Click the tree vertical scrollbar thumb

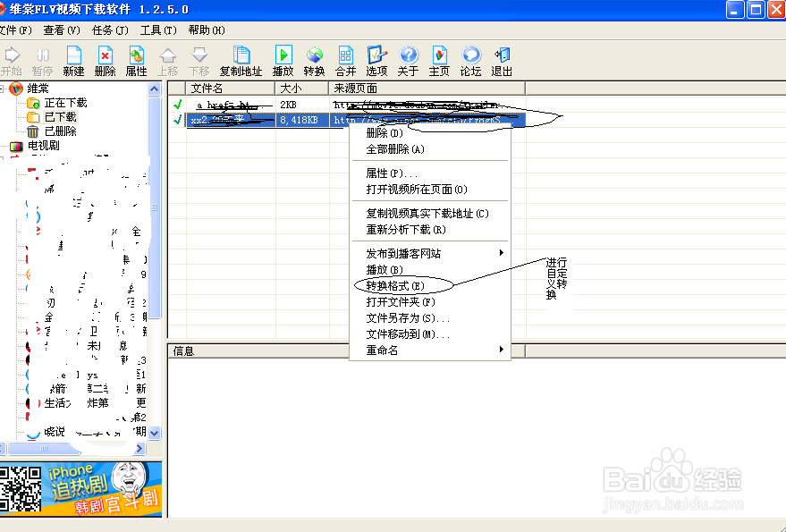pos(155,207)
